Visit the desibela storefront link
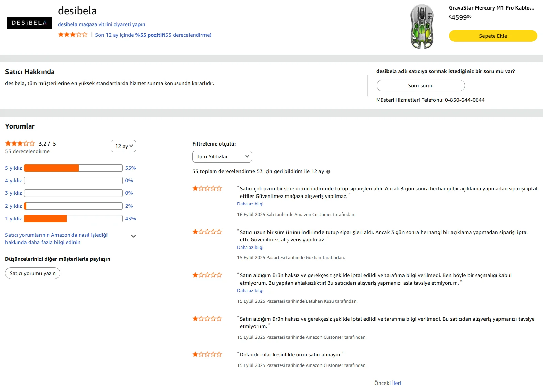Screen dimensions: 543x392 point(101,24)
